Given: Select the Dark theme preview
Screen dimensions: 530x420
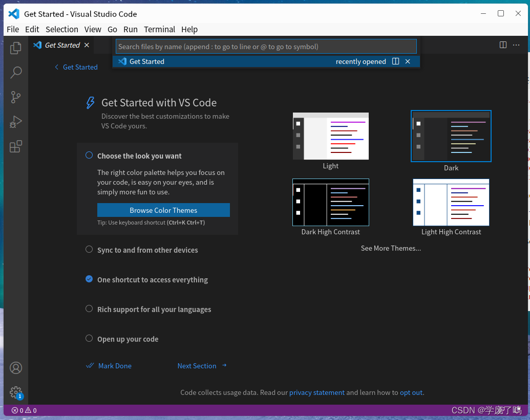Looking at the screenshot, I should coord(451,136).
